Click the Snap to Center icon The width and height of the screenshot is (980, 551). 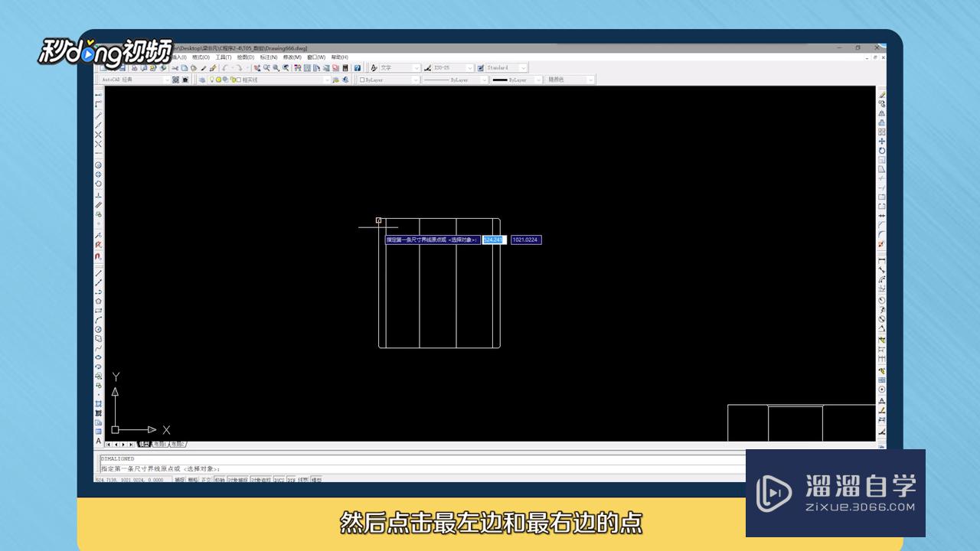[99, 165]
